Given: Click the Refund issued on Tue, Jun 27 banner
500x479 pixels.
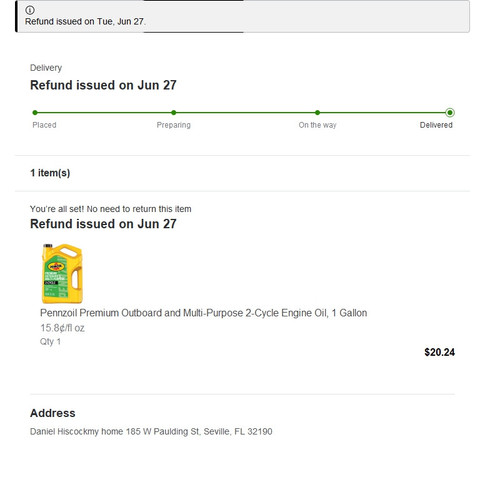Looking at the screenshot, I should (x=243, y=16).
